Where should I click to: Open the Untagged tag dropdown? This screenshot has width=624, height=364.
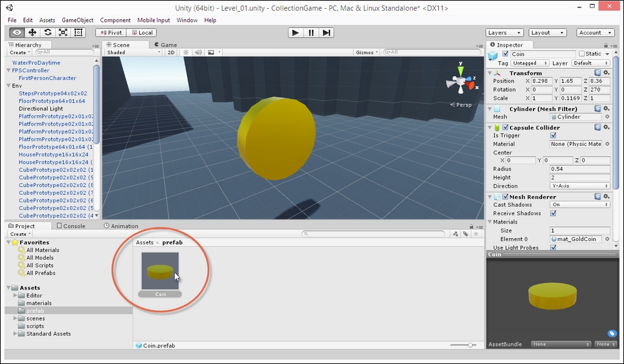(529, 63)
